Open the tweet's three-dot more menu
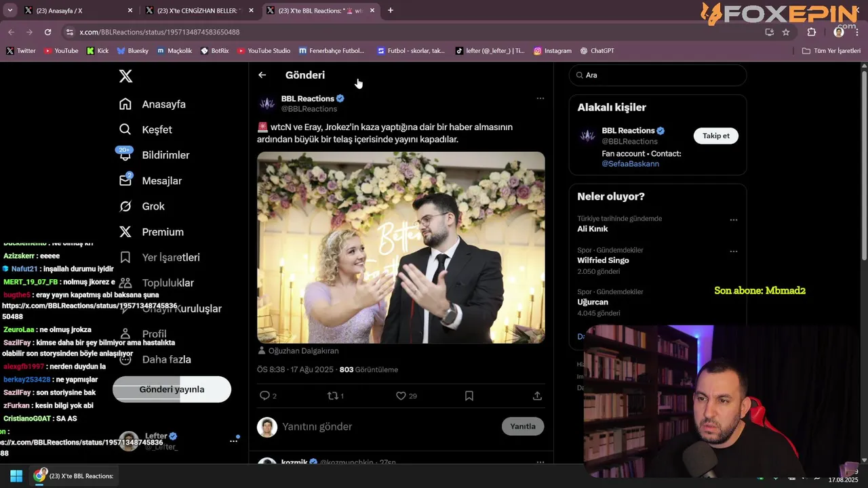The height and width of the screenshot is (488, 868). click(x=540, y=98)
